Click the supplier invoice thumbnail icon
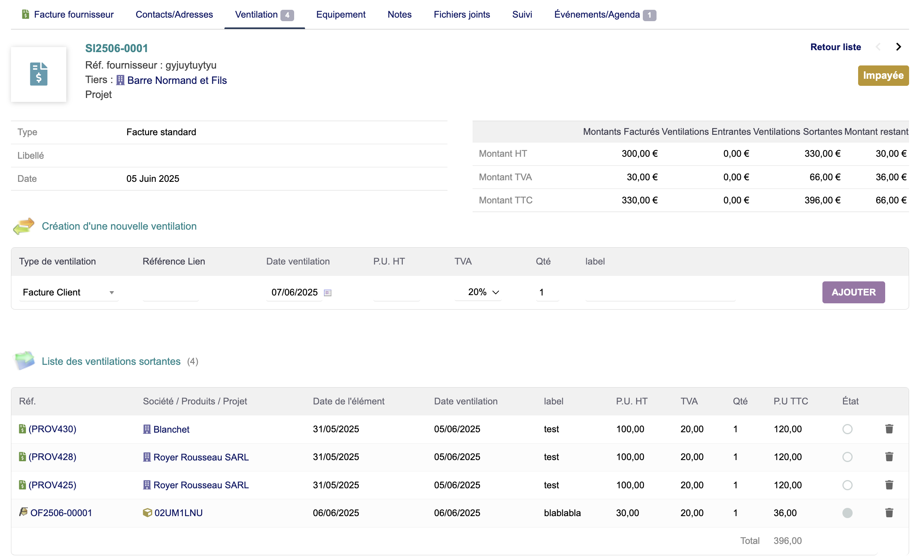 pyautogui.click(x=38, y=74)
